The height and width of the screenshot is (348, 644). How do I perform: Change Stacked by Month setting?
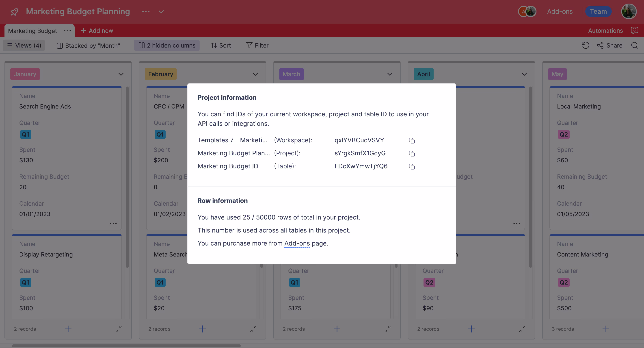89,45
